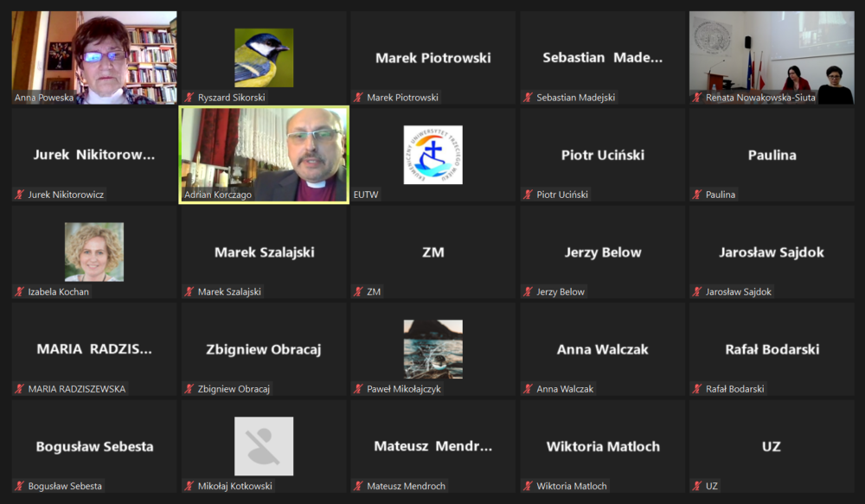Click muted mic icon next to Jurek Nikitorowicz label
This screenshot has width=865, height=504.
20,195
